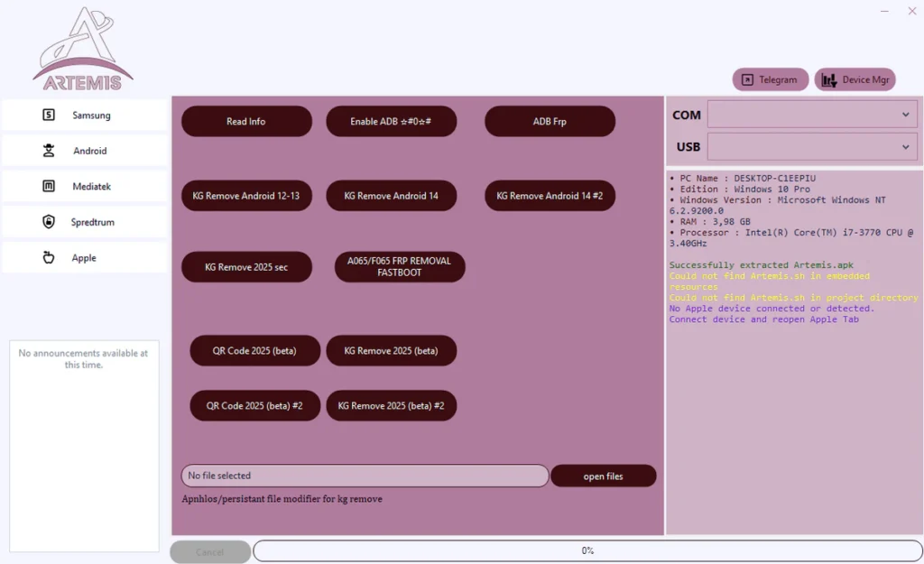Click the No file selected field
The width and height of the screenshot is (924, 564).
point(365,476)
